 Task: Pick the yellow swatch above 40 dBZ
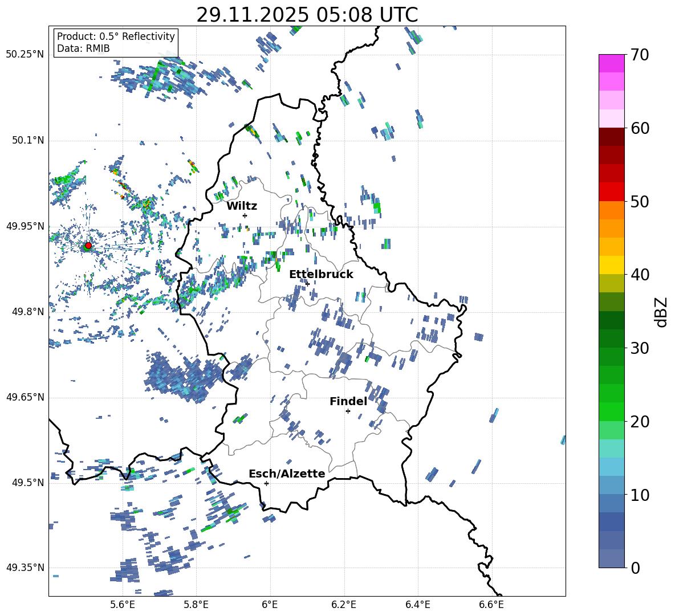pyautogui.click(x=612, y=265)
